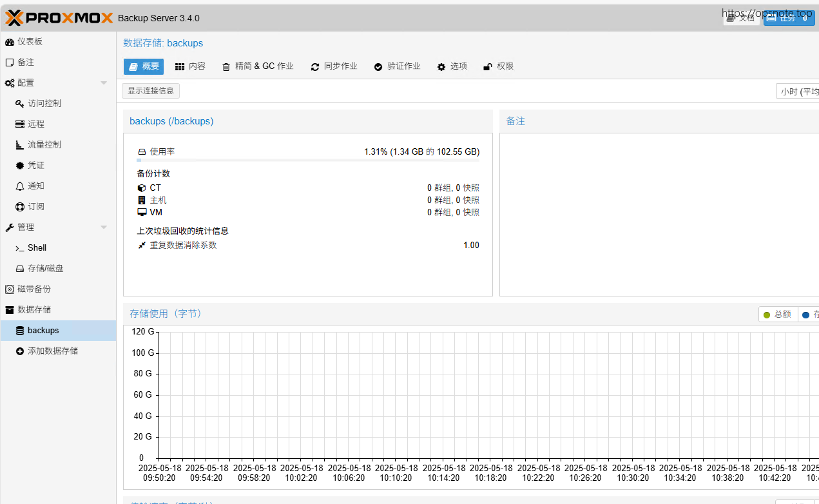
Task: Click the 订阅 subscription lifebuoy icon
Action: tap(20, 207)
